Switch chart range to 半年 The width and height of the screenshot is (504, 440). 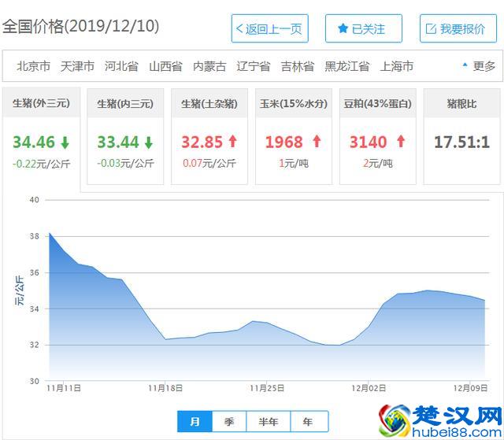(x=269, y=421)
